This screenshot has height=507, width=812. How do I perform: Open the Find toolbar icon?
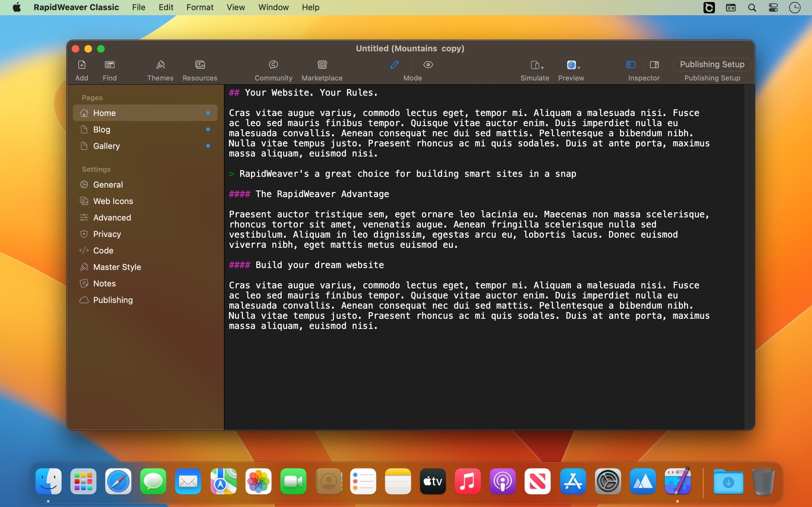click(109, 65)
